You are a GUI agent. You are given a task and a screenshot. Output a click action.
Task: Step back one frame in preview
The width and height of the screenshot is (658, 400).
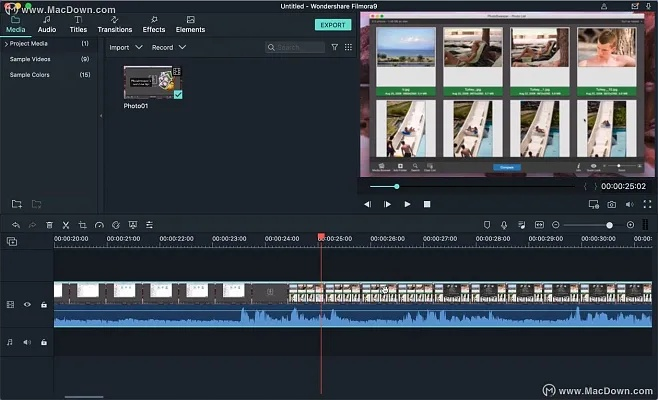[367, 204]
